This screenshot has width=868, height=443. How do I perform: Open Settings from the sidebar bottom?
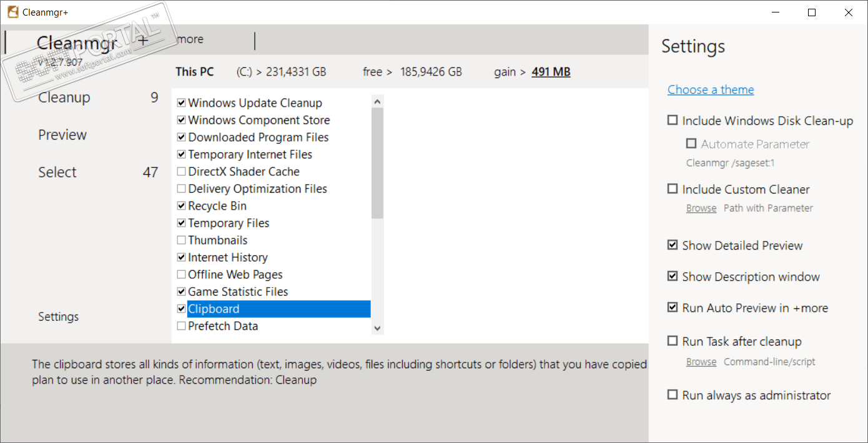(x=59, y=316)
